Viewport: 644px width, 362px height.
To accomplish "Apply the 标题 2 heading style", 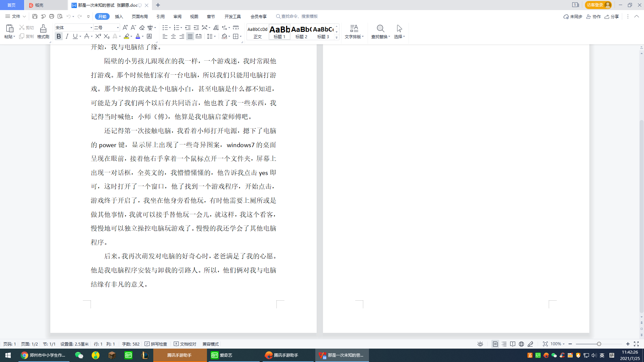I will (x=301, y=32).
